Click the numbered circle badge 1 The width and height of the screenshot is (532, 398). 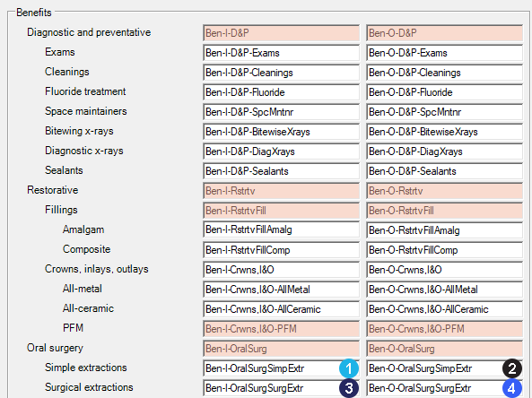pos(349,368)
